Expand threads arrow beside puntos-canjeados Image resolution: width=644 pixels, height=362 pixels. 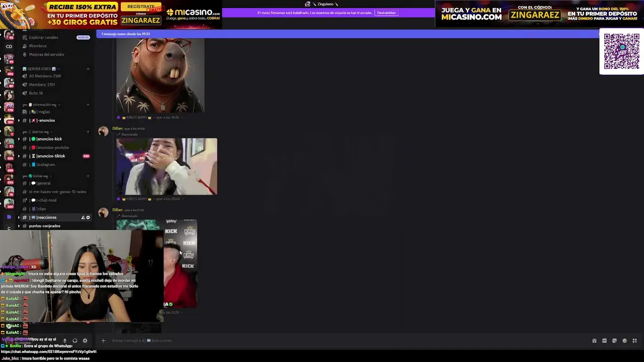click(x=19, y=226)
